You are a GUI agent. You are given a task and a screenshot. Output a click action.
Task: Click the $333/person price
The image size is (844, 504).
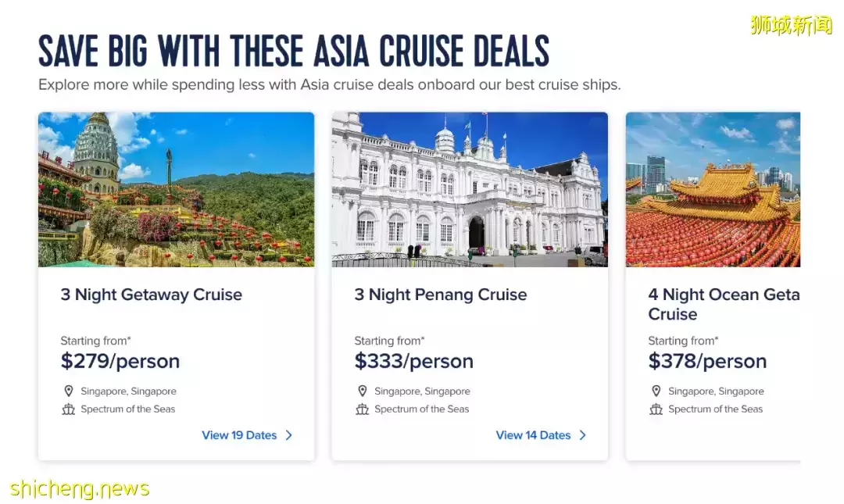pyautogui.click(x=414, y=361)
